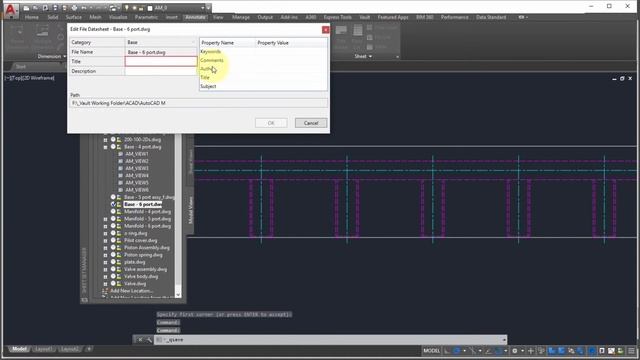
Task: Click the Cancel button in dialog
Action: 311,123
